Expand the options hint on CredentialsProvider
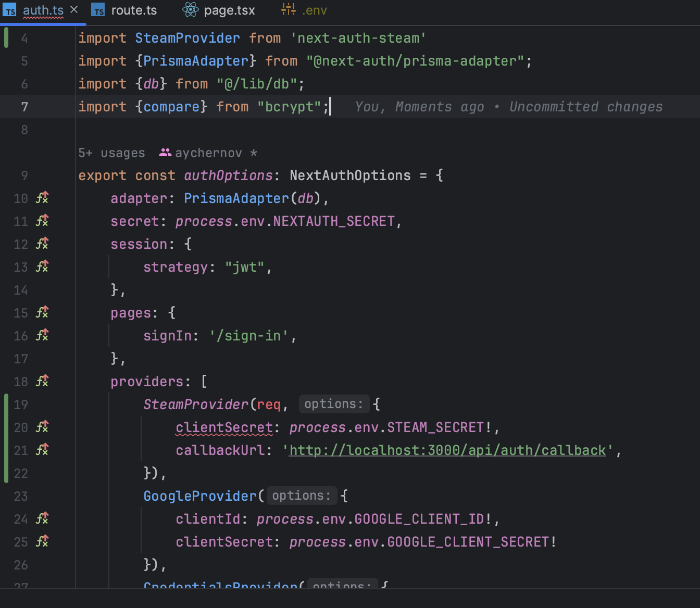700x608 pixels. [x=342, y=586]
